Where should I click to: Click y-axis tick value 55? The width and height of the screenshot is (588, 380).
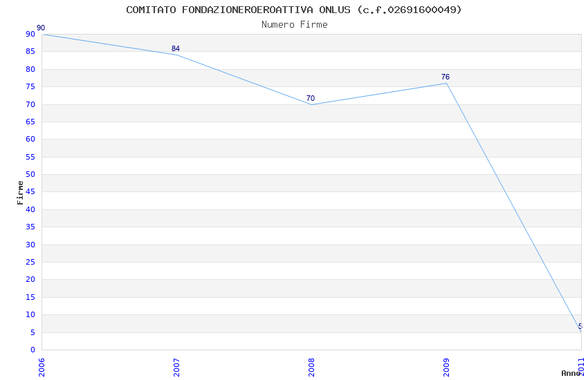(x=30, y=157)
